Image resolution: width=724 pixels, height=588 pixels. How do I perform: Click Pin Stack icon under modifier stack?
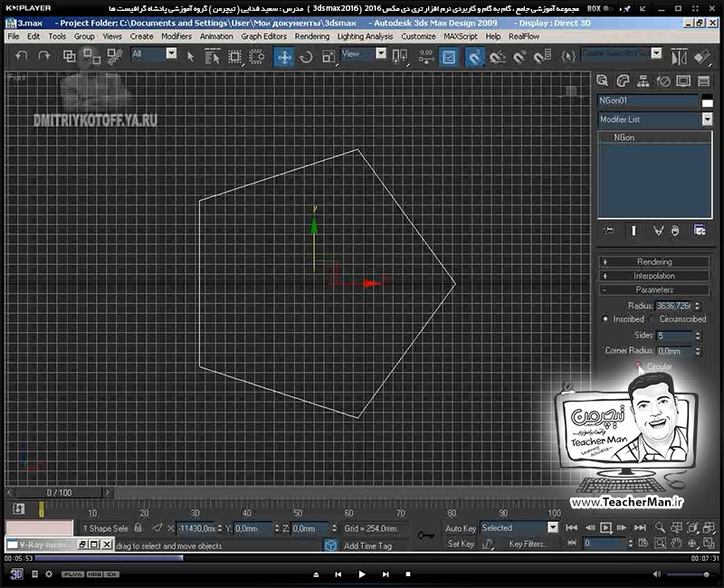click(608, 231)
